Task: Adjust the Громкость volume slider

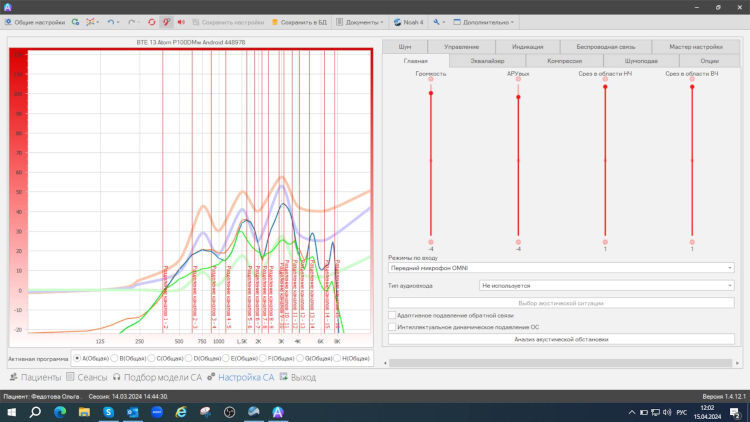Action: [x=431, y=93]
